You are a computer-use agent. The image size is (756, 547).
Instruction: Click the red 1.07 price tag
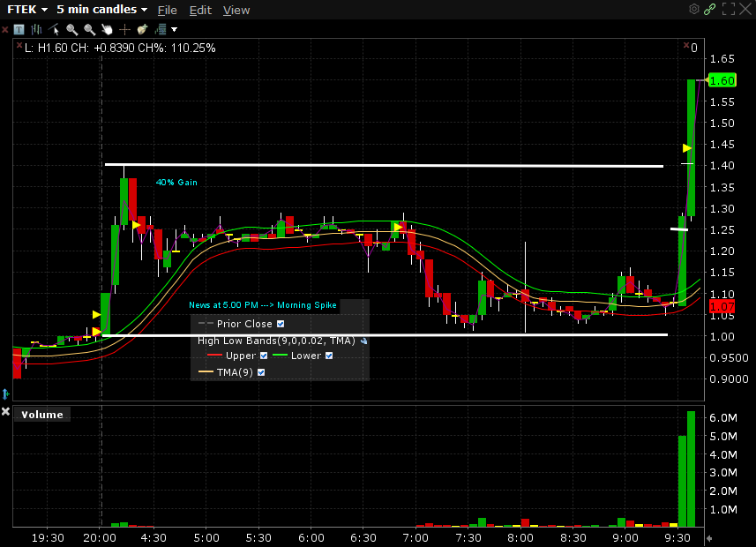722,307
